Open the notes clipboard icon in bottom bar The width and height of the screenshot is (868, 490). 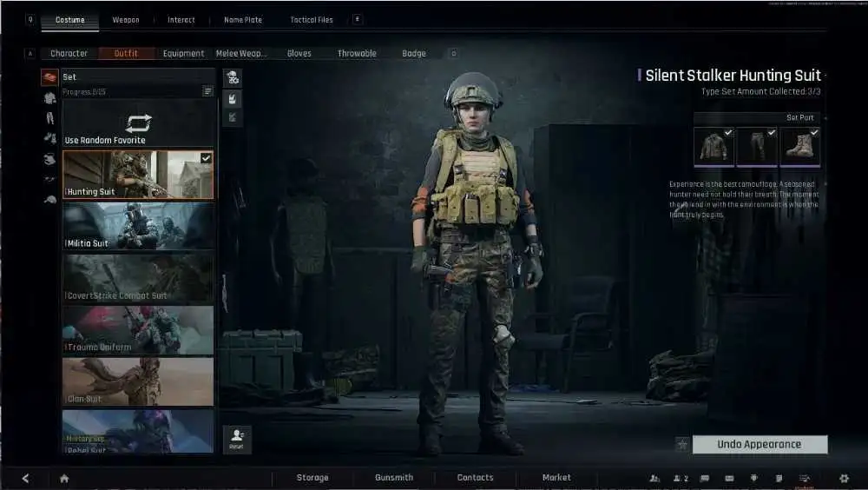click(x=779, y=478)
